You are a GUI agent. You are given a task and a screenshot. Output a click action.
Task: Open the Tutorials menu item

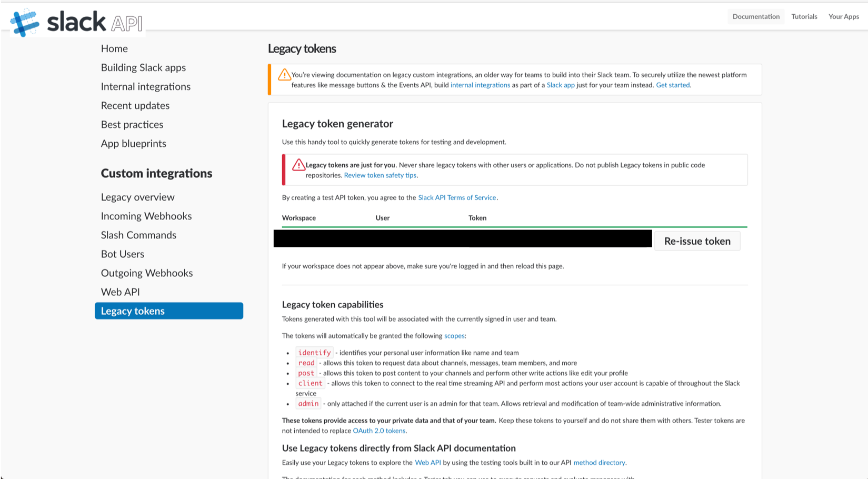(x=804, y=16)
